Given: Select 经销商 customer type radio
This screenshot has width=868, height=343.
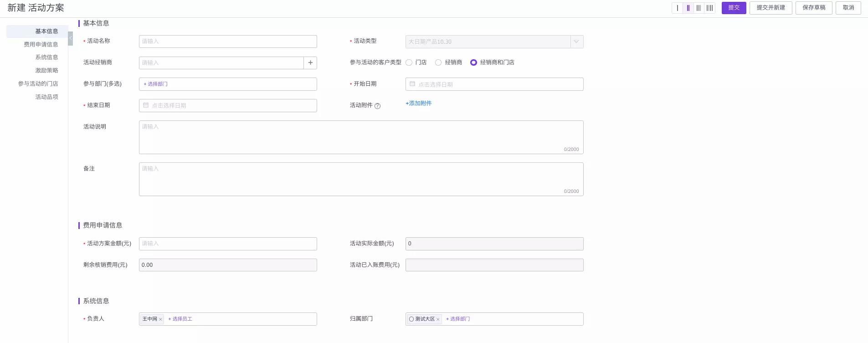Looking at the screenshot, I should 438,62.
